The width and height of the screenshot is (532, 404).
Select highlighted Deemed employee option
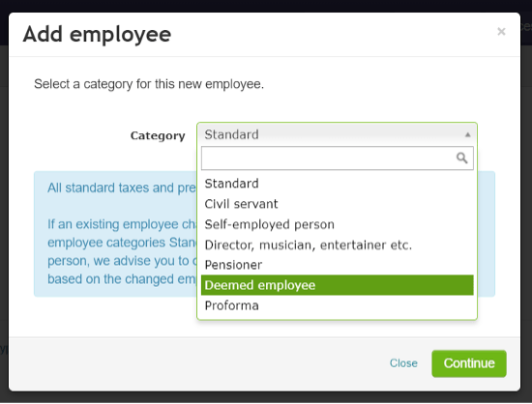click(x=337, y=285)
